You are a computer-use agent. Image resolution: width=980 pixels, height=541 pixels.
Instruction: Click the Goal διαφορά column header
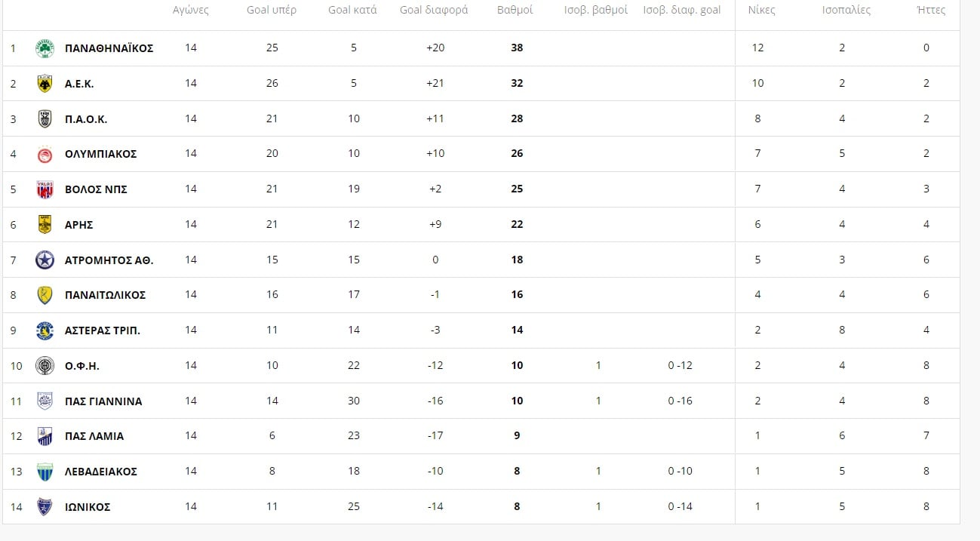pos(434,11)
